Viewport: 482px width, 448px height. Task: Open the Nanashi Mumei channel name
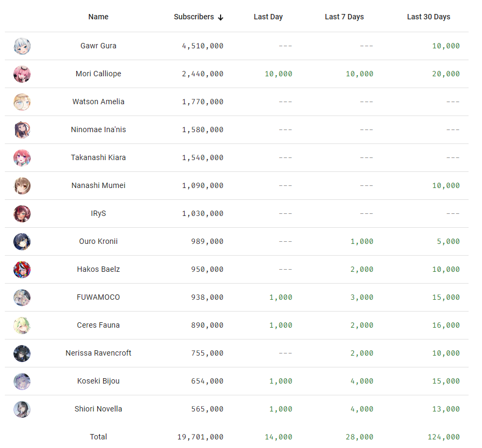98,185
